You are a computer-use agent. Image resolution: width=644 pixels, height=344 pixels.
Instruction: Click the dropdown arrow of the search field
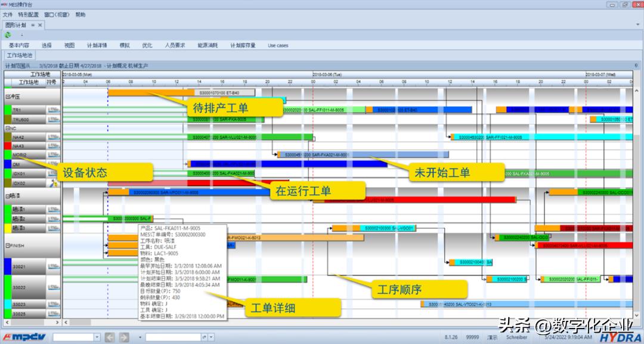pos(97,336)
